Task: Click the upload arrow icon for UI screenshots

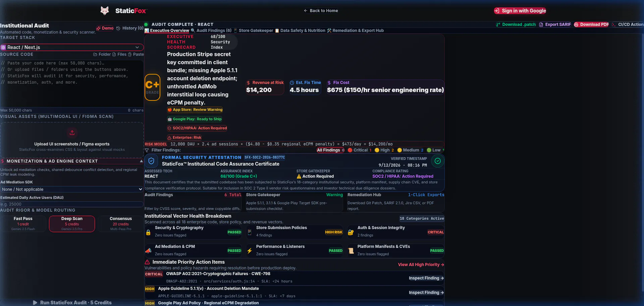Action: [x=72, y=133]
